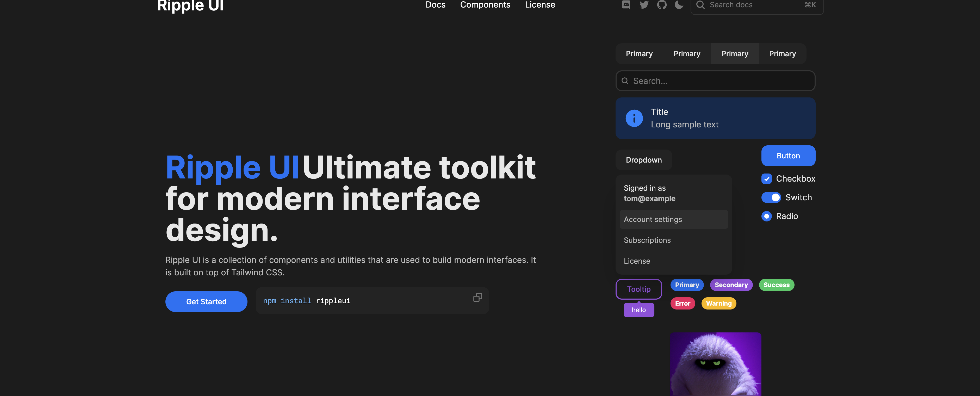Turn off the Switch toggle
980x396 pixels.
[771, 197]
